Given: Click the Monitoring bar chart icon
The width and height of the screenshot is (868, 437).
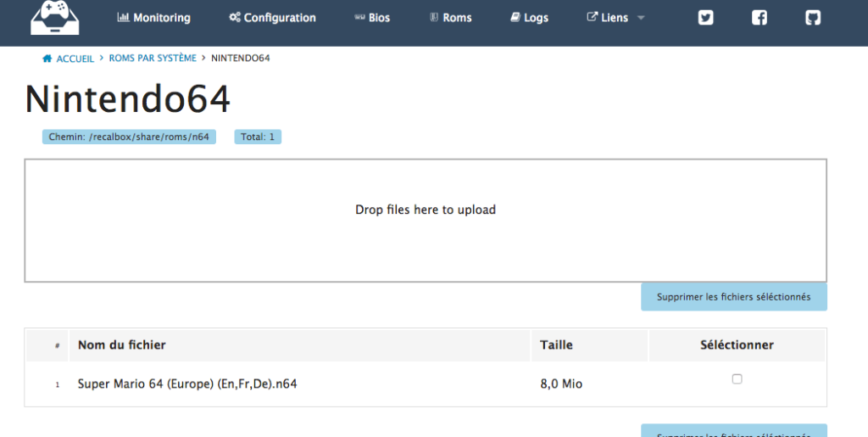Looking at the screenshot, I should click(123, 18).
